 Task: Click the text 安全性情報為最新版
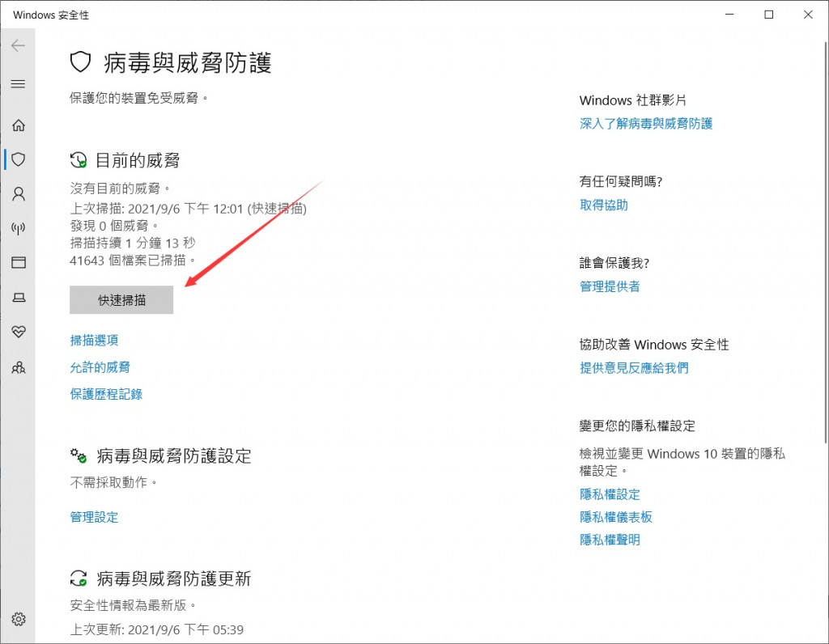point(133,605)
